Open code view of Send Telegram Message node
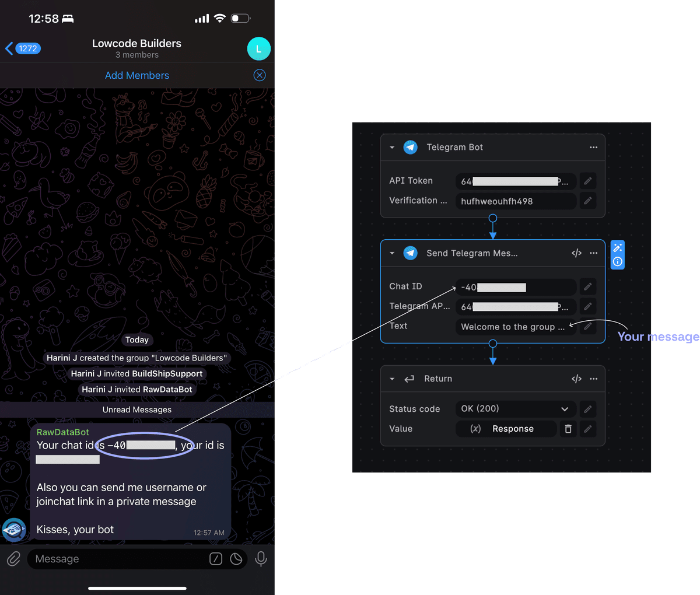This screenshot has height=595, width=700. click(x=576, y=253)
